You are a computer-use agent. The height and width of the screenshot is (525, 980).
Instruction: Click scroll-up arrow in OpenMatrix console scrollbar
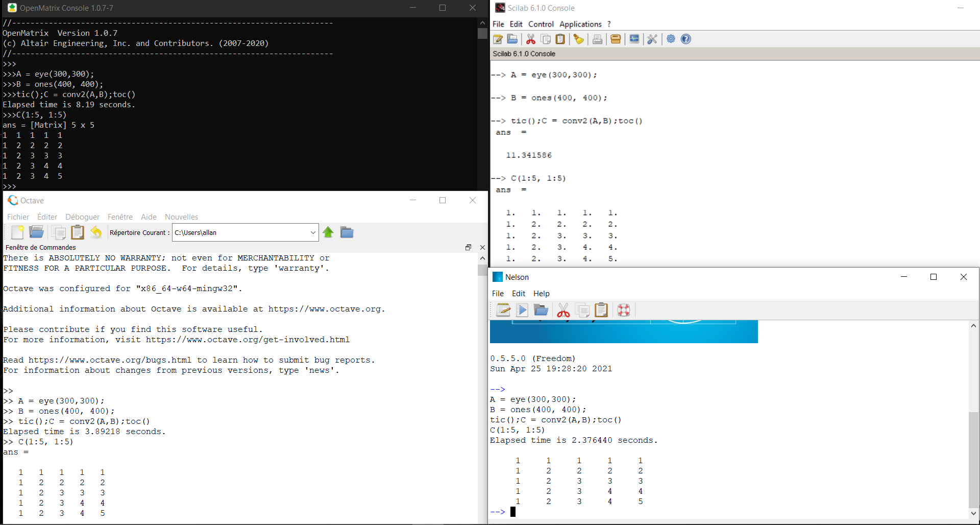click(482, 22)
